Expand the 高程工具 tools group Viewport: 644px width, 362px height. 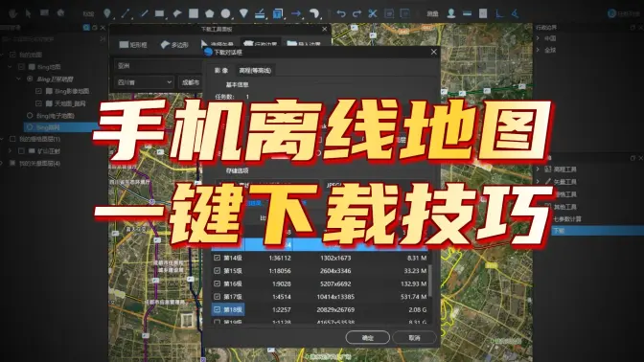pyautogui.click(x=538, y=170)
